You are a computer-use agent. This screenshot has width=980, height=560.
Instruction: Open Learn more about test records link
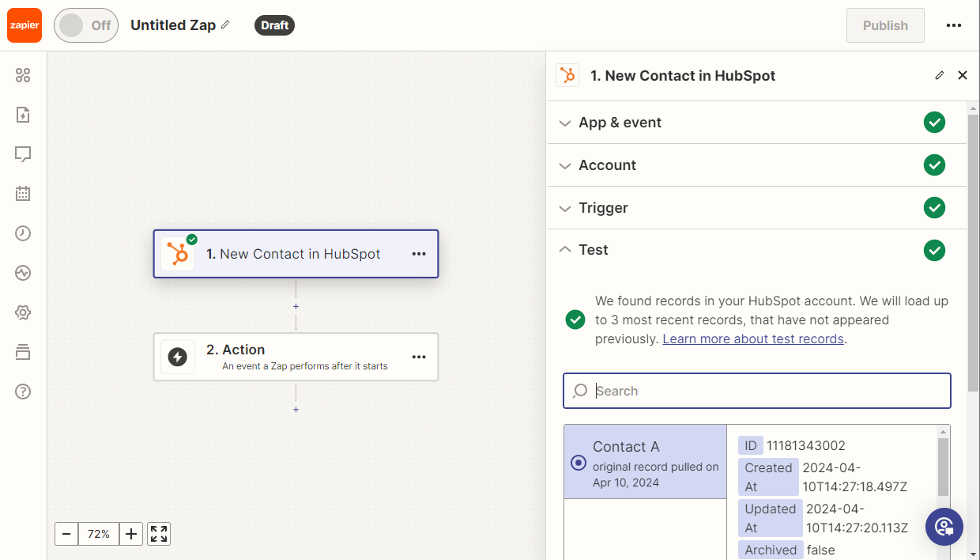click(x=753, y=339)
